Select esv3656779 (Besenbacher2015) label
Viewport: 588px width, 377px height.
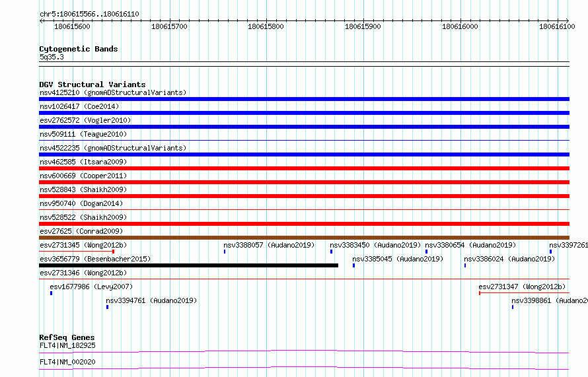[x=95, y=259]
